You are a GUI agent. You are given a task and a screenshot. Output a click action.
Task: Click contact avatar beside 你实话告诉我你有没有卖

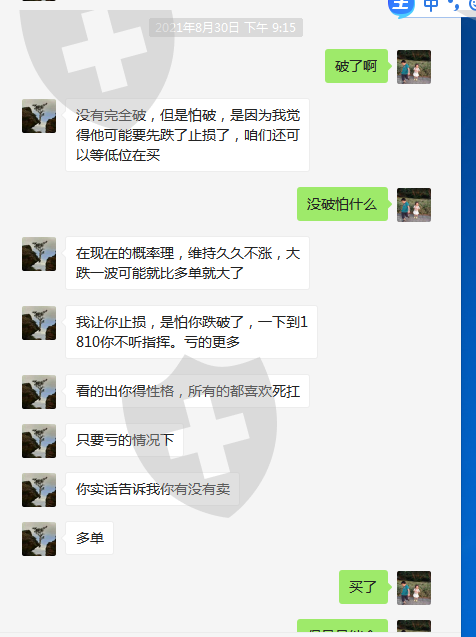click(x=39, y=490)
